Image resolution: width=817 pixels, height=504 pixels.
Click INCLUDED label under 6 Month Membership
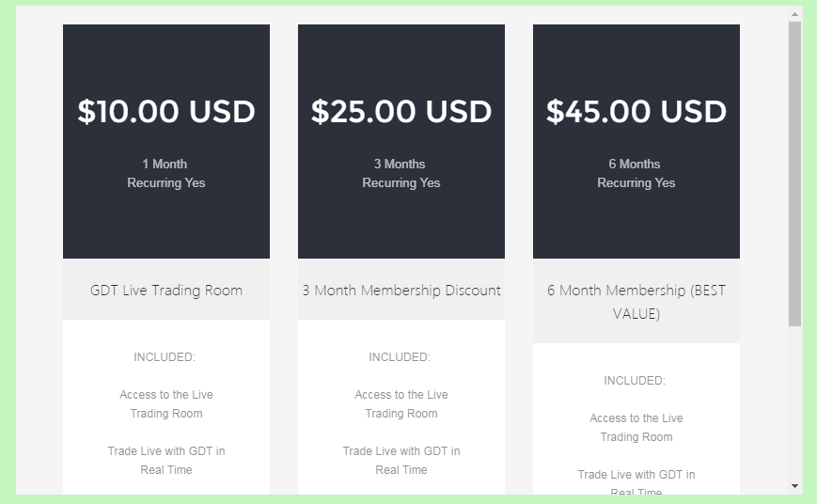635,381
